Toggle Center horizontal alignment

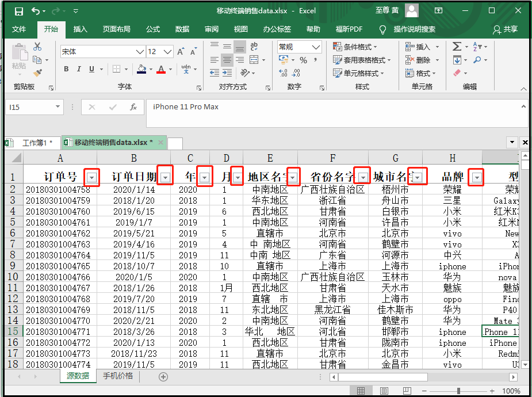pos(227,60)
